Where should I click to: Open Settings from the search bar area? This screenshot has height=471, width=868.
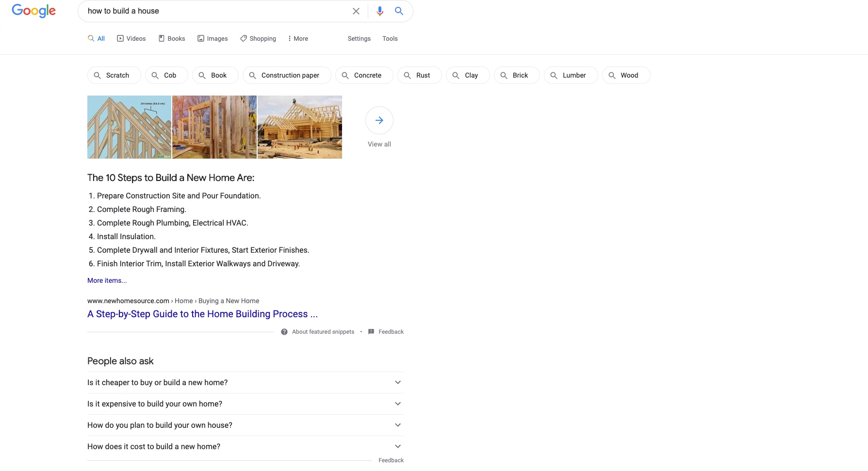359,38
